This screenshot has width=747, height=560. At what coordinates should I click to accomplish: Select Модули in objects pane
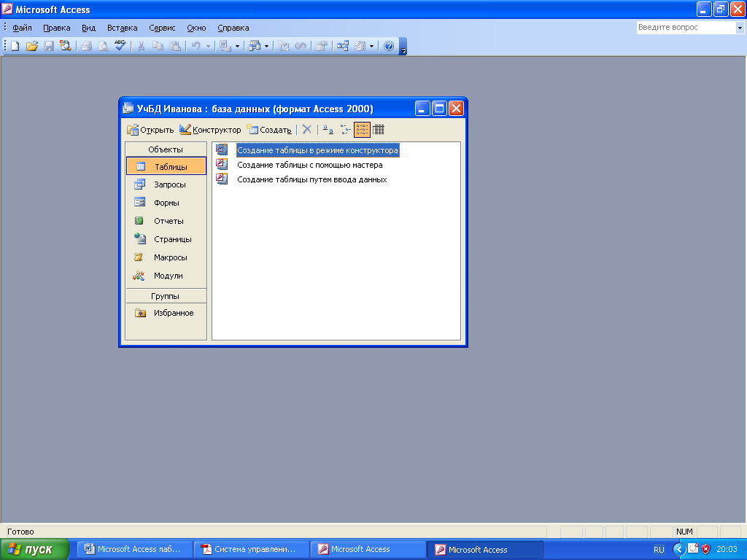[166, 276]
